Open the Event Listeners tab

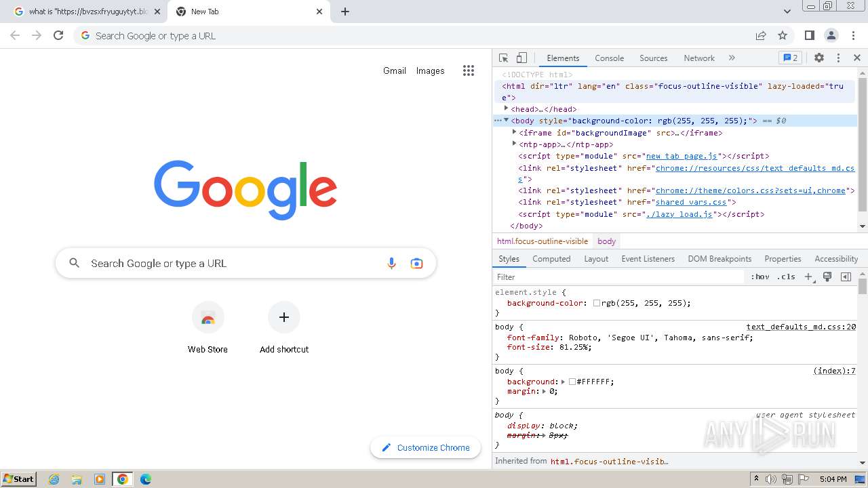pos(648,259)
